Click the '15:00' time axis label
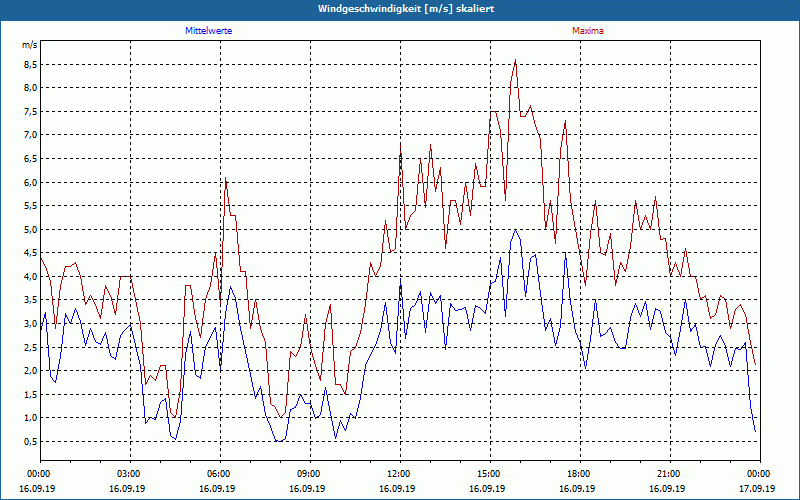Viewport: 800px width, 500px height. (x=487, y=474)
